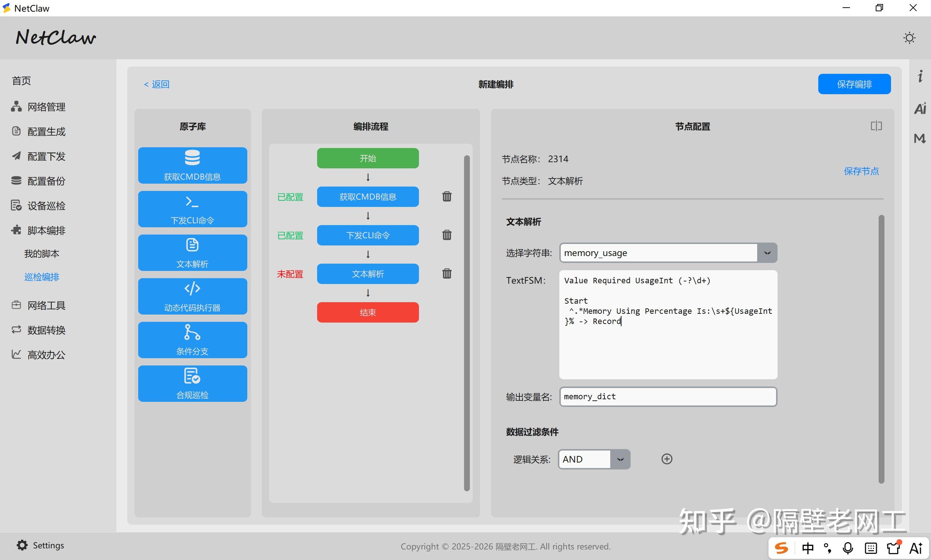Add 获取CMDB信息 atom from library
This screenshot has height=560, width=931.
pyautogui.click(x=192, y=165)
